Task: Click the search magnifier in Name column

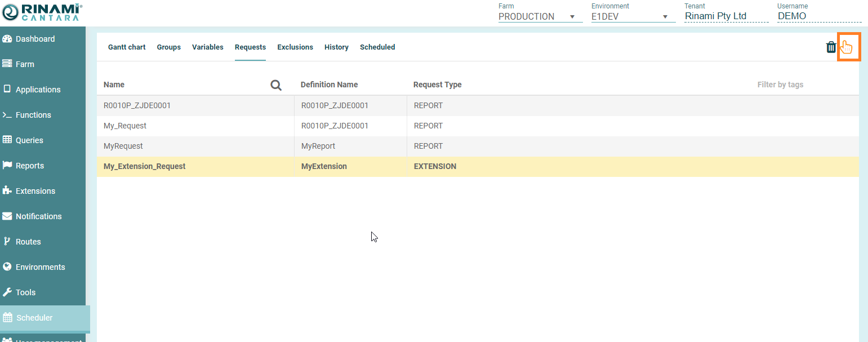Action: point(276,85)
